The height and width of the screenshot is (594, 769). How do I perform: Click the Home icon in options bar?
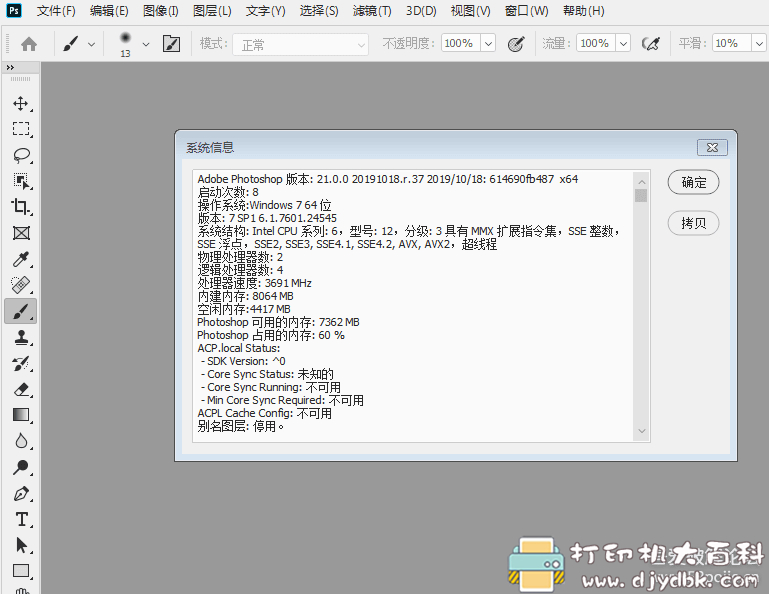[29, 44]
